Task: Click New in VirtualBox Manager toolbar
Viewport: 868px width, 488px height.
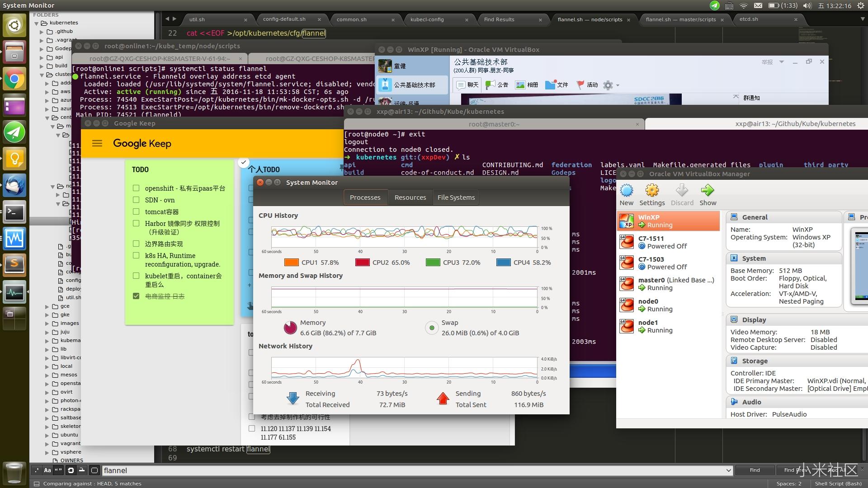Action: (626, 195)
